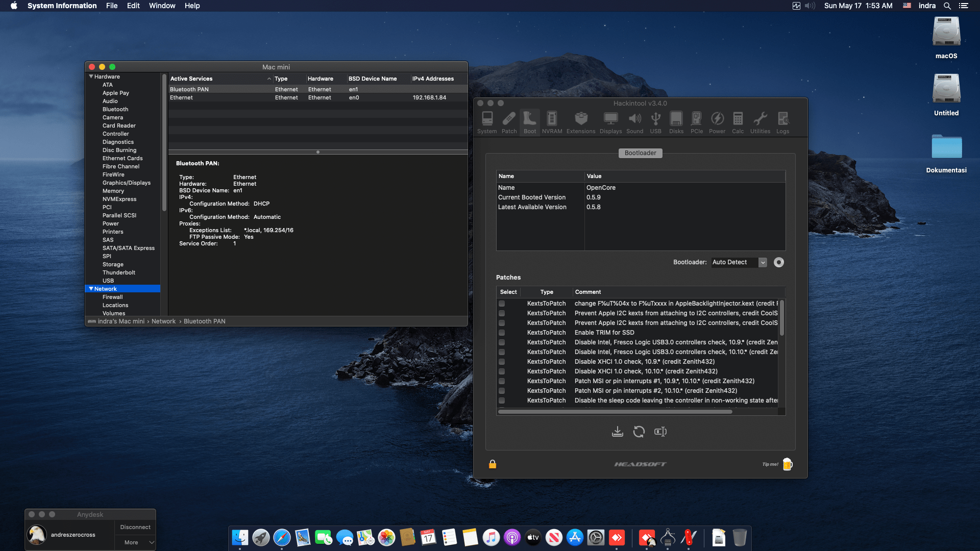The height and width of the screenshot is (551, 980).
Task: Open the Apple menu
Action: pyautogui.click(x=14, y=6)
